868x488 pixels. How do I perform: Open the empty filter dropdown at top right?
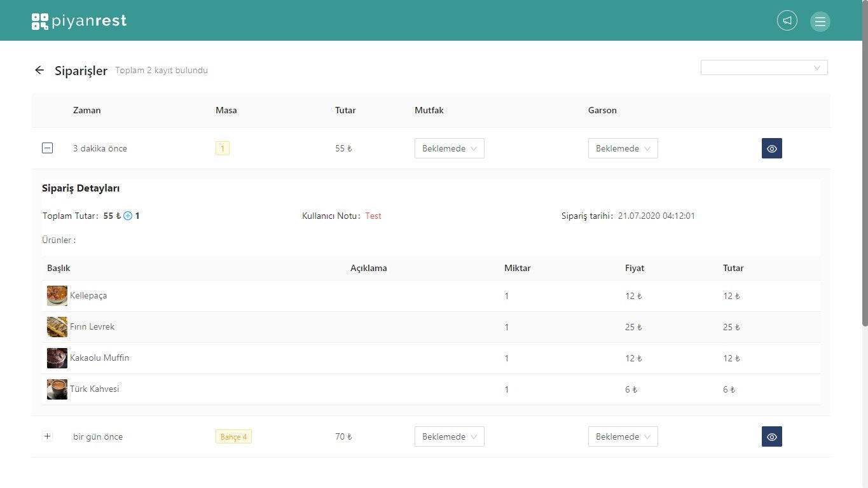(x=763, y=67)
